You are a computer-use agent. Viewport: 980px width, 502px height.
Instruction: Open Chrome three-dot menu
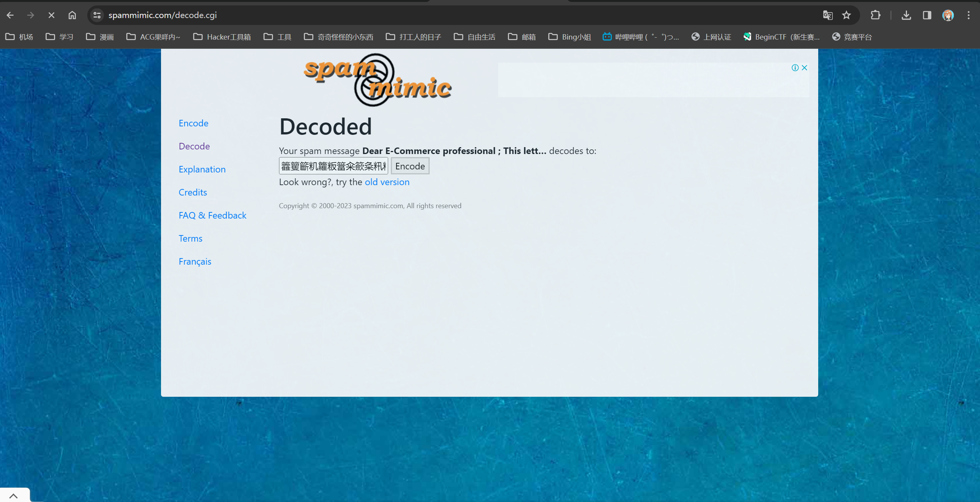click(x=968, y=15)
